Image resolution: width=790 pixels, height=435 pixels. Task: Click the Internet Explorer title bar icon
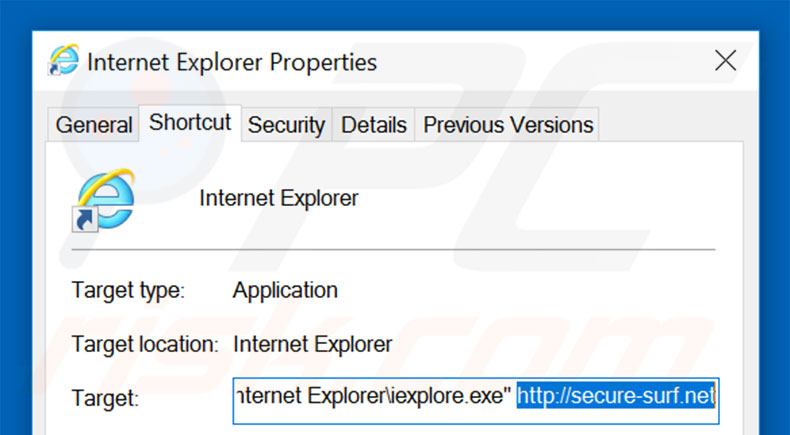pos(63,62)
